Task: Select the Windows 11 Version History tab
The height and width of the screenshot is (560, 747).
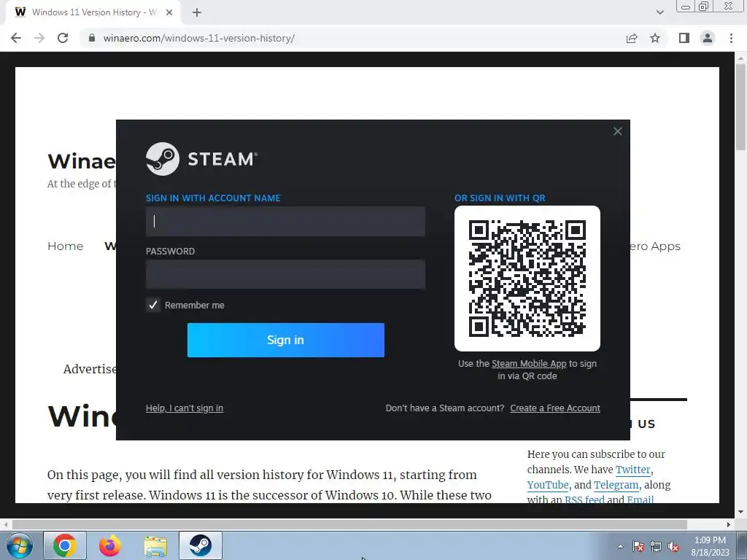Action: [x=93, y=12]
